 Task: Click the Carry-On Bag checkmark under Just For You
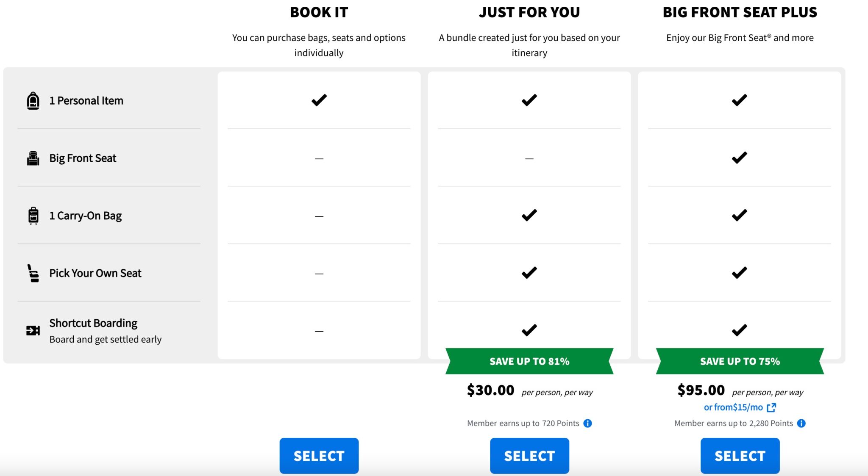[529, 215]
